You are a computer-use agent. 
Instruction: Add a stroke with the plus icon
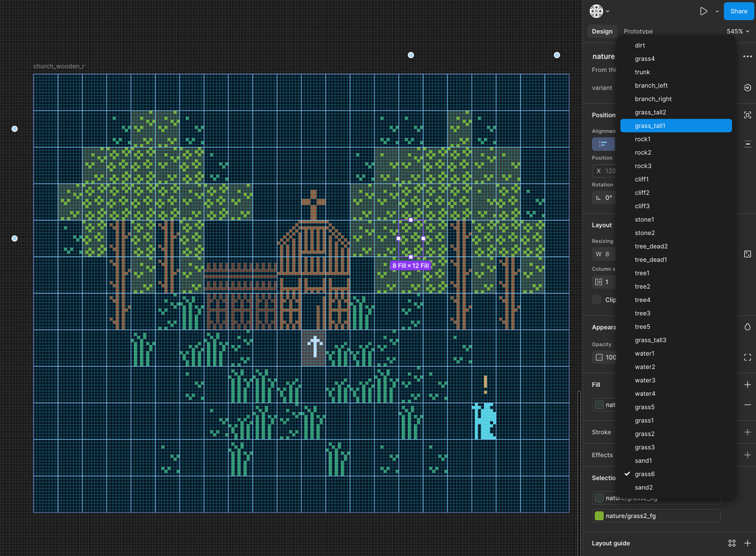[747, 432]
